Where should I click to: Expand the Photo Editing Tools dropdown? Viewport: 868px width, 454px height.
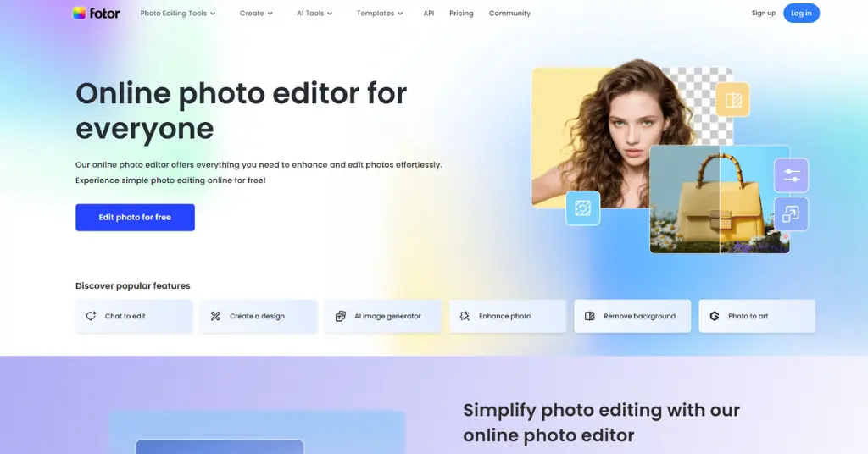[x=178, y=14]
